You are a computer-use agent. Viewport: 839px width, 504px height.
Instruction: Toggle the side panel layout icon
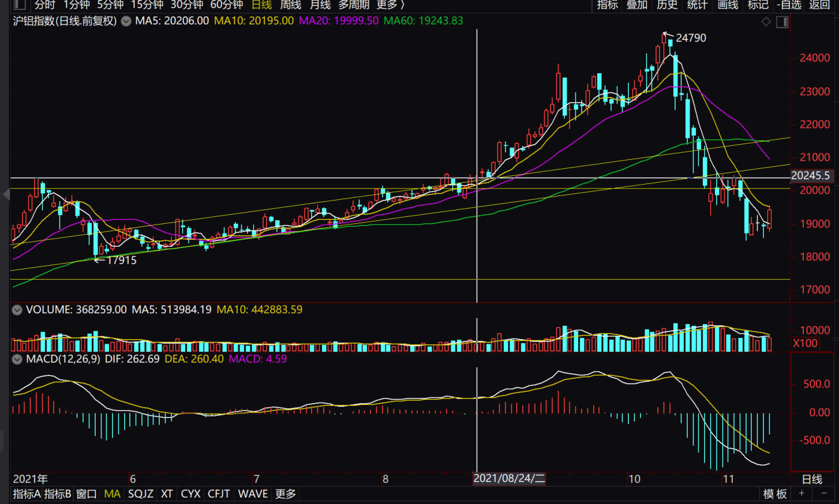click(x=782, y=22)
